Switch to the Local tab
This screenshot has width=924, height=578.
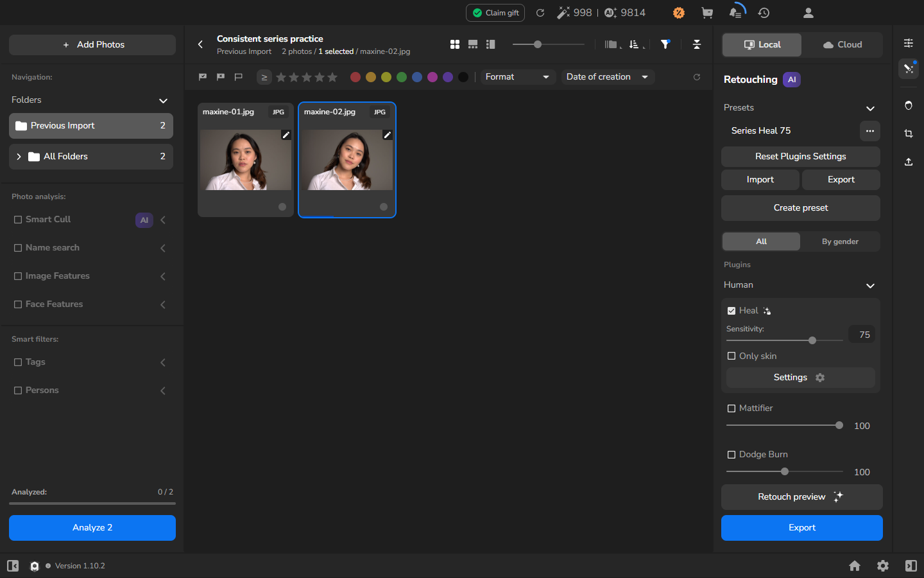(x=762, y=45)
